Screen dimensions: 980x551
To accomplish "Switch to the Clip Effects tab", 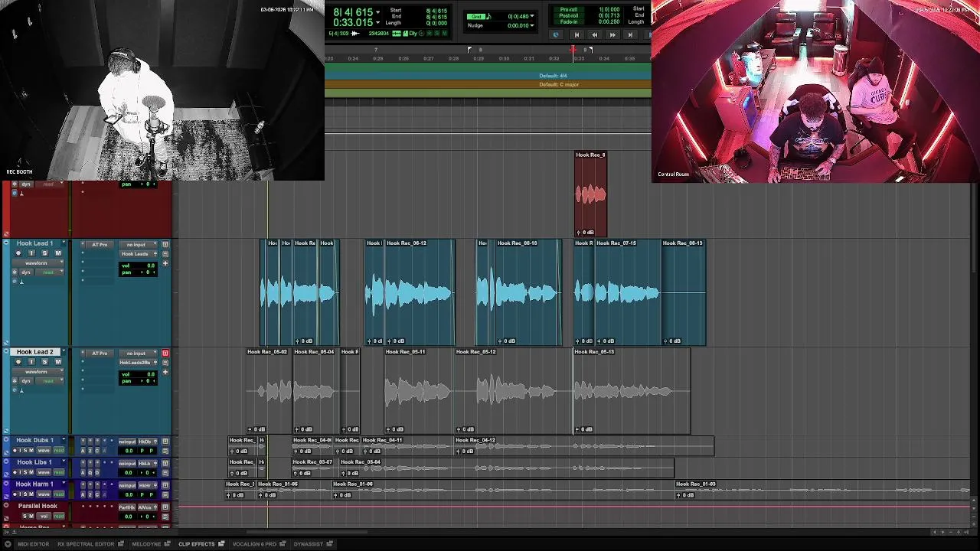I will coord(197,544).
